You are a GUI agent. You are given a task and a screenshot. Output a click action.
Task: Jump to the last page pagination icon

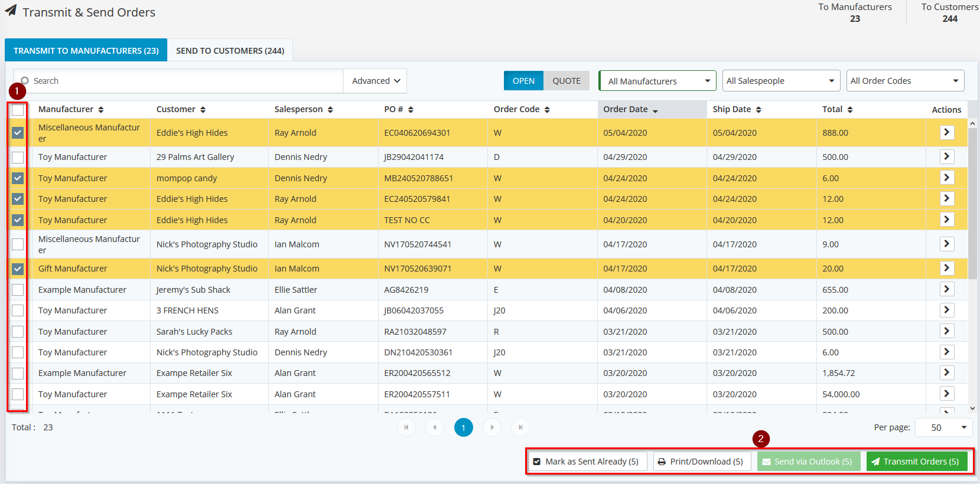520,427
